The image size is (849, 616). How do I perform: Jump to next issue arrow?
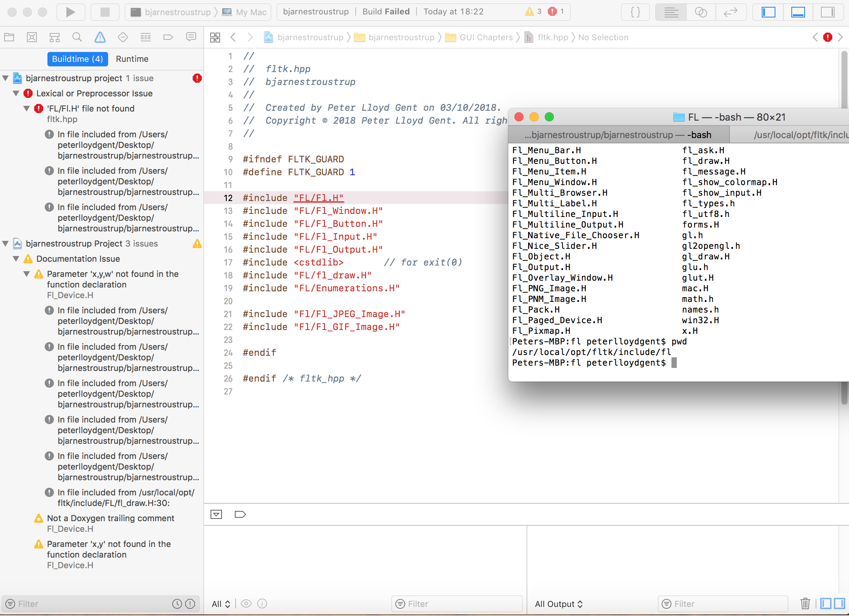click(x=840, y=37)
